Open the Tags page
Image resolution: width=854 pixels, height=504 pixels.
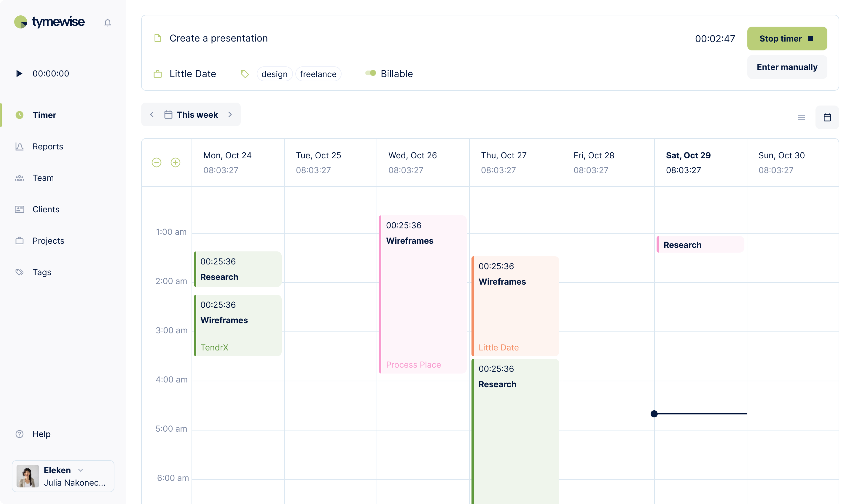41,272
